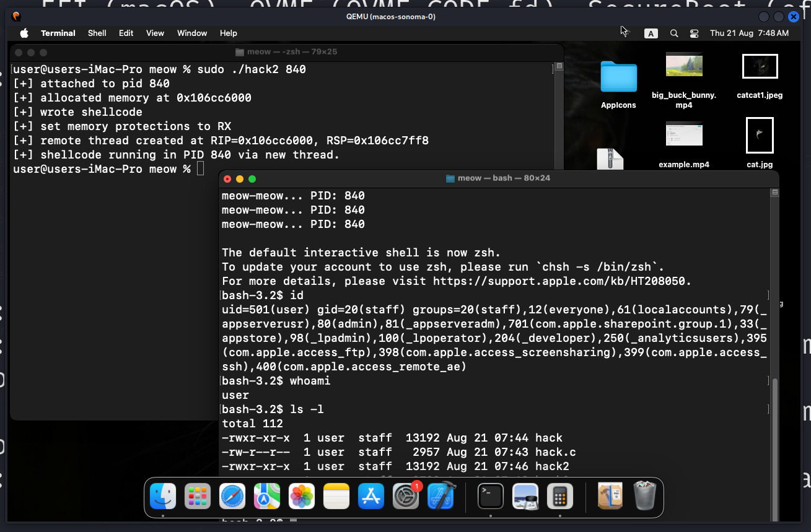Launch Xcode from the Dock
Screen dimensions: 811x532
coord(442,497)
